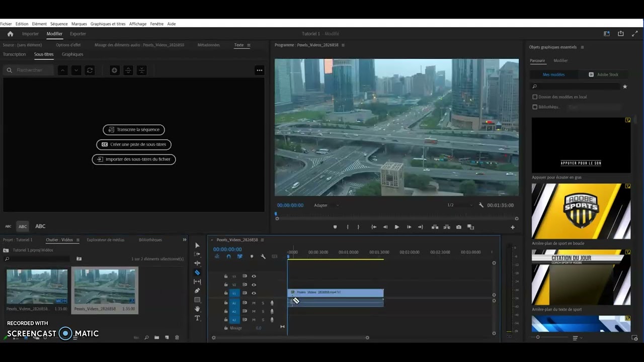Image resolution: width=644 pixels, height=362 pixels.
Task: Mute audio track A1
Action: point(254,303)
